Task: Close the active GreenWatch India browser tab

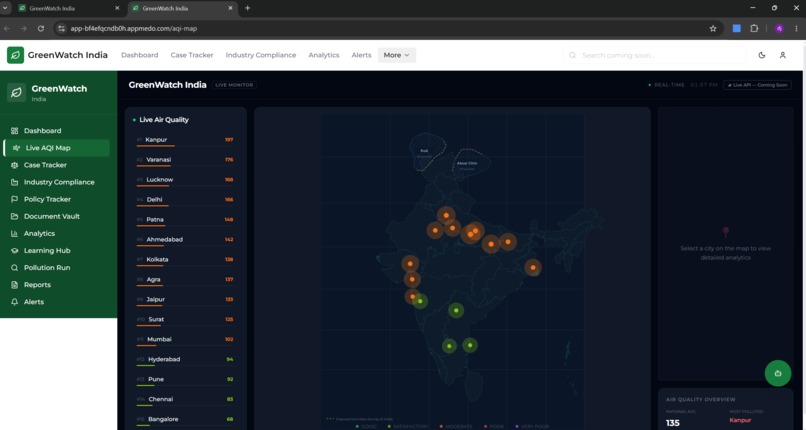Action: tap(230, 8)
